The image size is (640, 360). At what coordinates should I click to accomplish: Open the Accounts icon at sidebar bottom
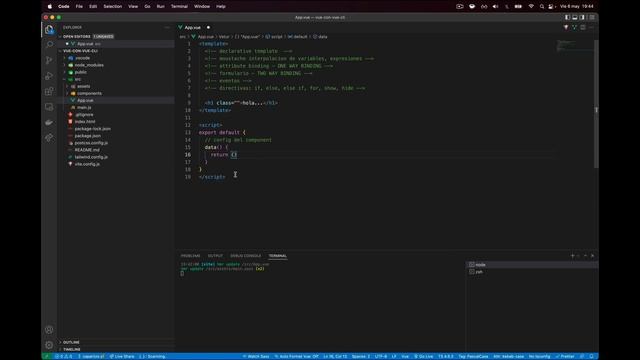pos(49,330)
